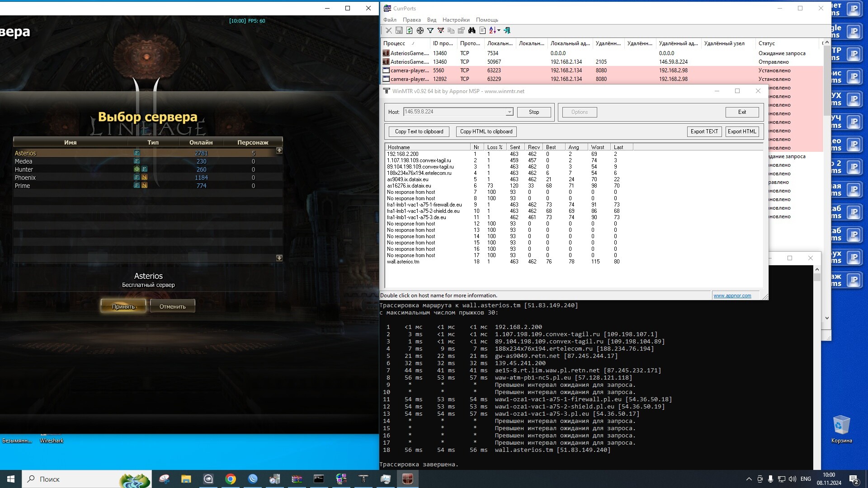Viewport: 868px width, 488px height.
Task: Refresh the CurrPorts connection list
Action: coord(409,30)
